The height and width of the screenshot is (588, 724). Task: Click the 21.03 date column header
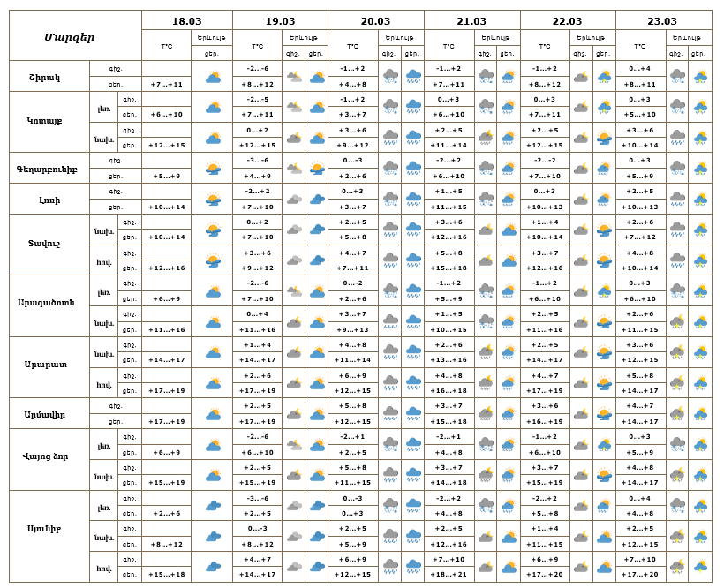click(x=471, y=20)
